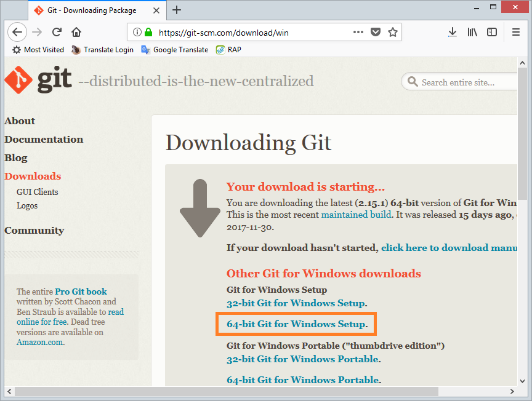Click the git wordmark text logo

(x=54, y=80)
